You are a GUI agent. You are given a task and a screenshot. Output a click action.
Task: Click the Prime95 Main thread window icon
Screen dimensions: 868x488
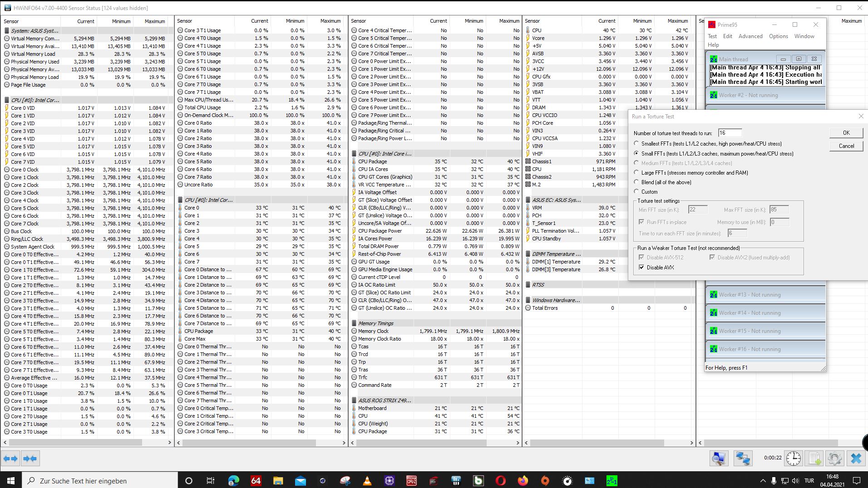tap(714, 59)
